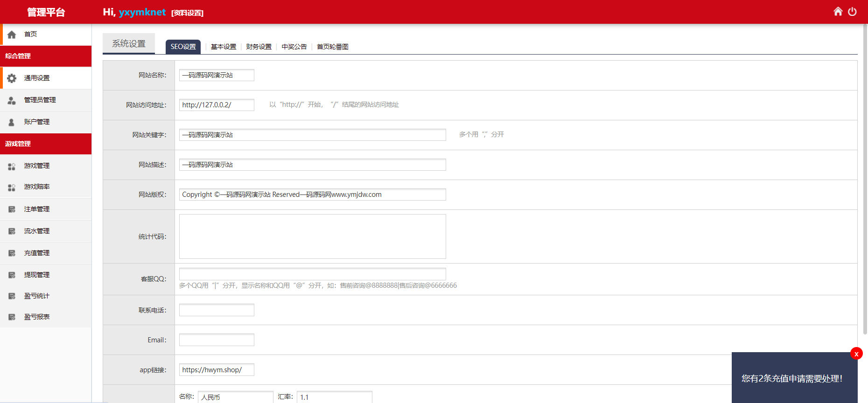Focus the 统计代码 text area

pos(313,236)
